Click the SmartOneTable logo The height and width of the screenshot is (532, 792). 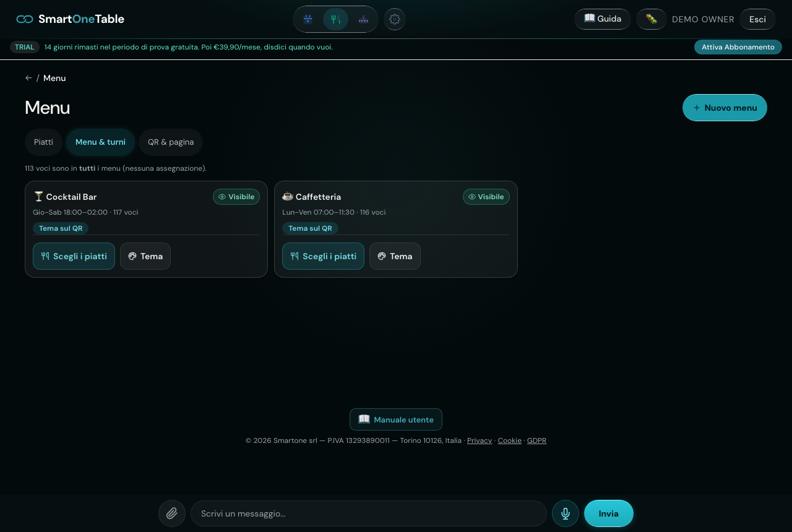[x=70, y=19]
